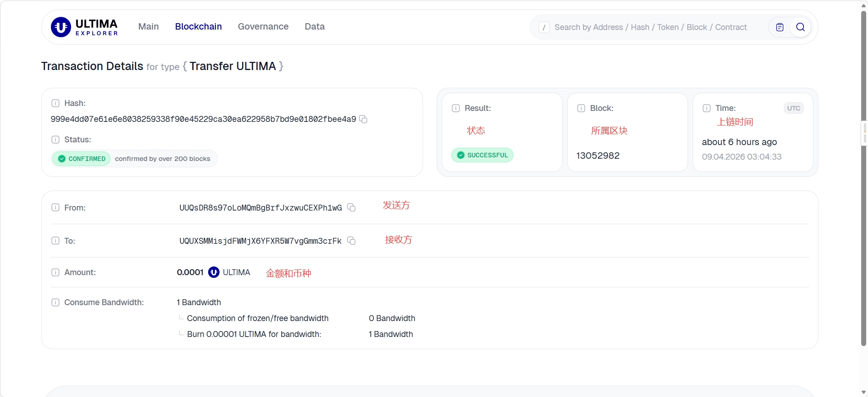868x397 pixels.
Task: Toggle the UTC time format badge
Action: [x=794, y=108]
